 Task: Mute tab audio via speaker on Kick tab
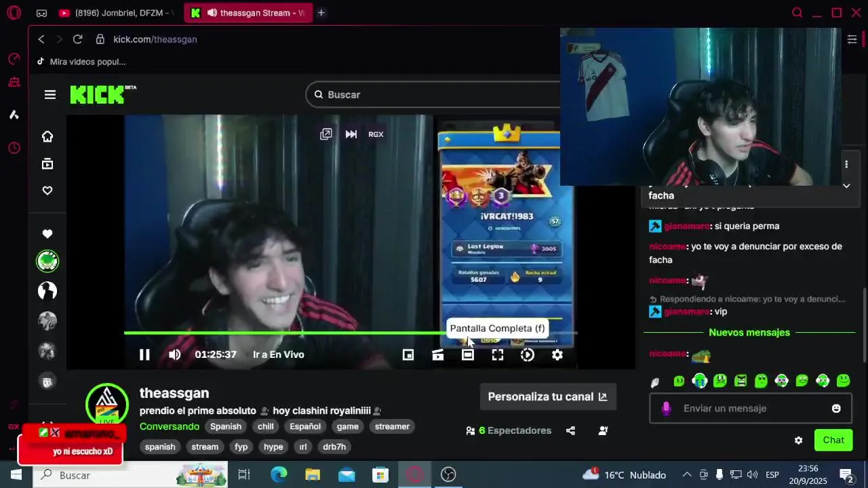coord(212,13)
